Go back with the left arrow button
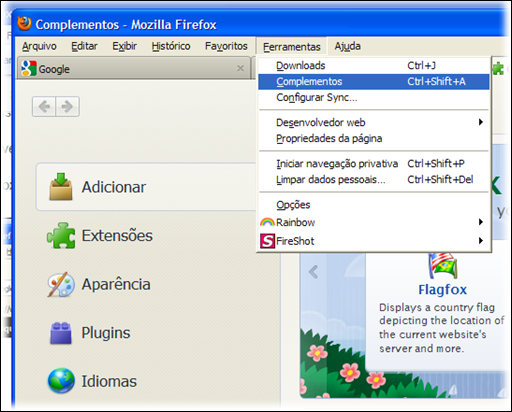Image resolution: width=512 pixels, height=412 pixels. 44,107
